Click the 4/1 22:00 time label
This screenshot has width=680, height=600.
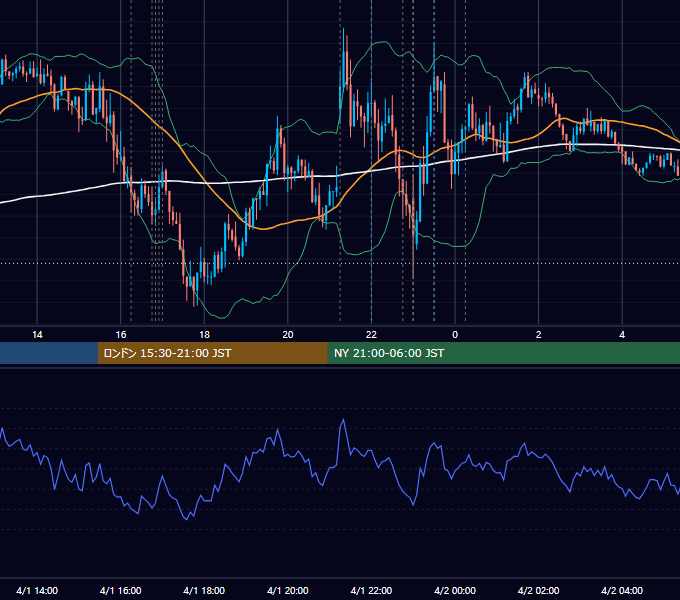[x=371, y=590]
